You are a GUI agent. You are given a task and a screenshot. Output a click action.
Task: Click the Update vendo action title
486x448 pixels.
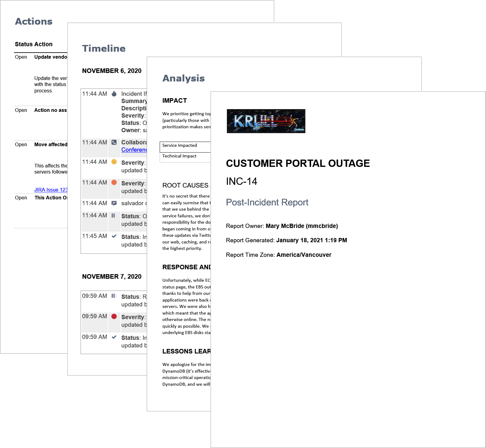point(50,57)
